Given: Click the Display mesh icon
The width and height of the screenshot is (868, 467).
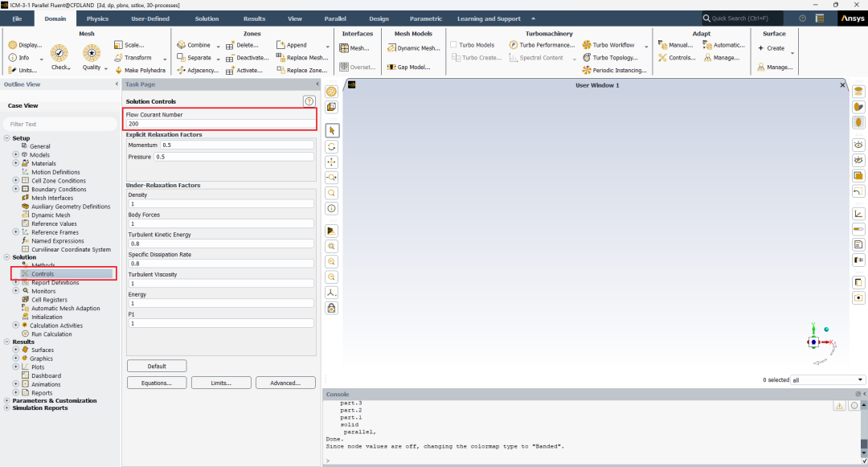Looking at the screenshot, I should pos(13,45).
